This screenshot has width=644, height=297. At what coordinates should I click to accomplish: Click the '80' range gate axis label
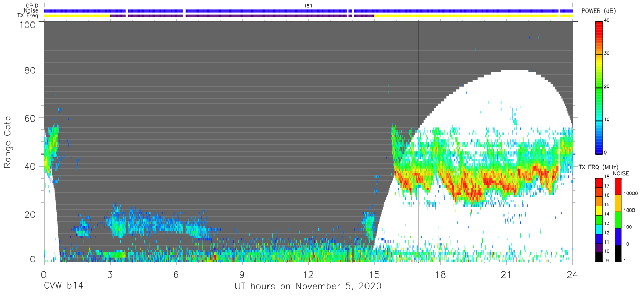(30, 70)
